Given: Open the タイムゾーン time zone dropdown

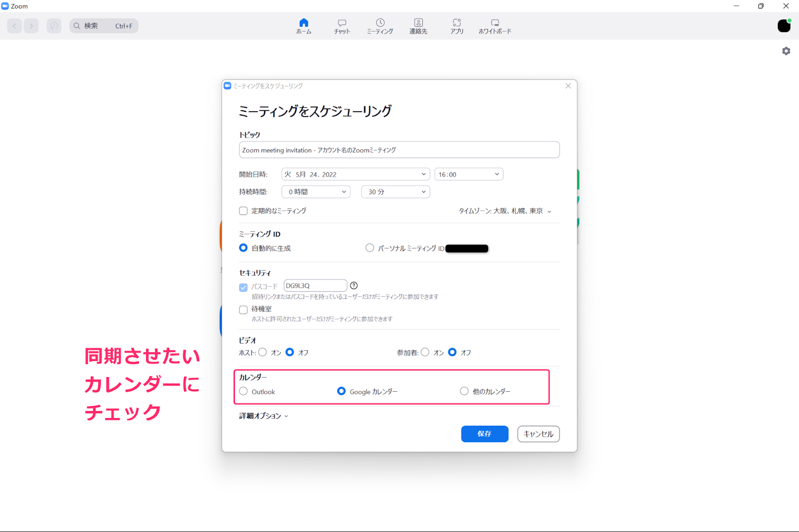Looking at the screenshot, I should click(x=505, y=211).
